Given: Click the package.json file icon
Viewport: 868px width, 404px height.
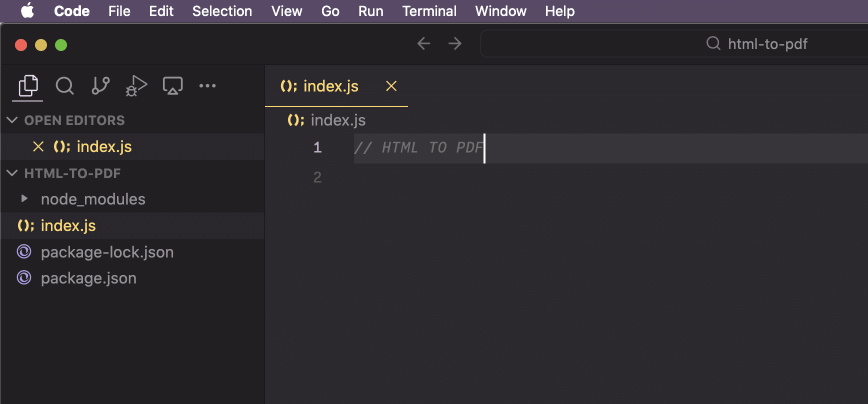Looking at the screenshot, I should pos(24,277).
